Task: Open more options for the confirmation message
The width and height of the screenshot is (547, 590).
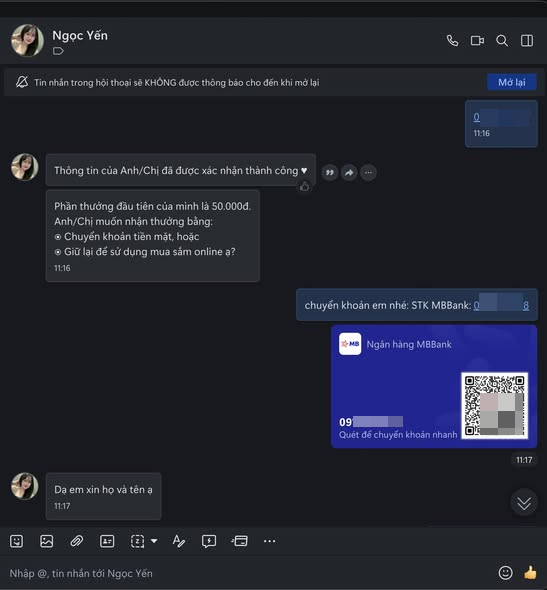Action: [x=368, y=173]
